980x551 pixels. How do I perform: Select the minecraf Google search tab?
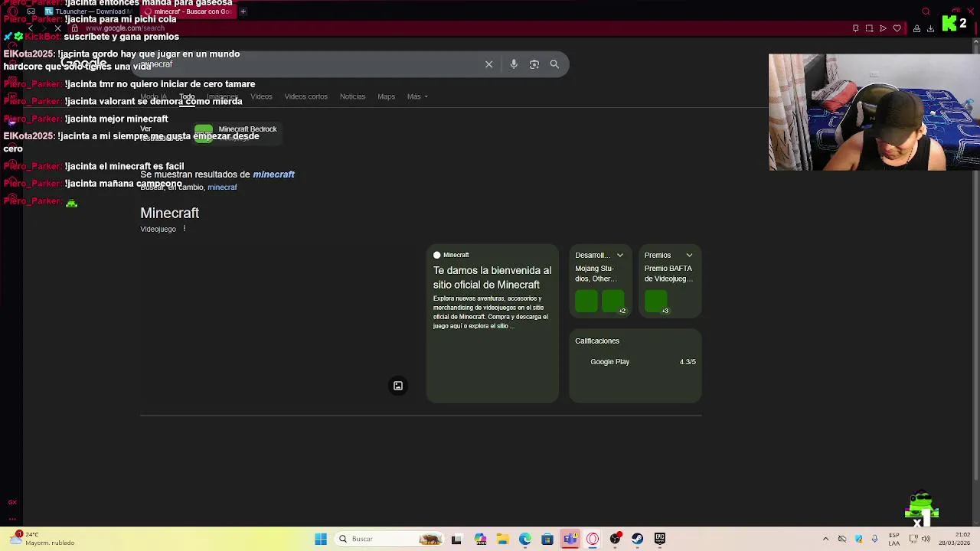click(188, 11)
